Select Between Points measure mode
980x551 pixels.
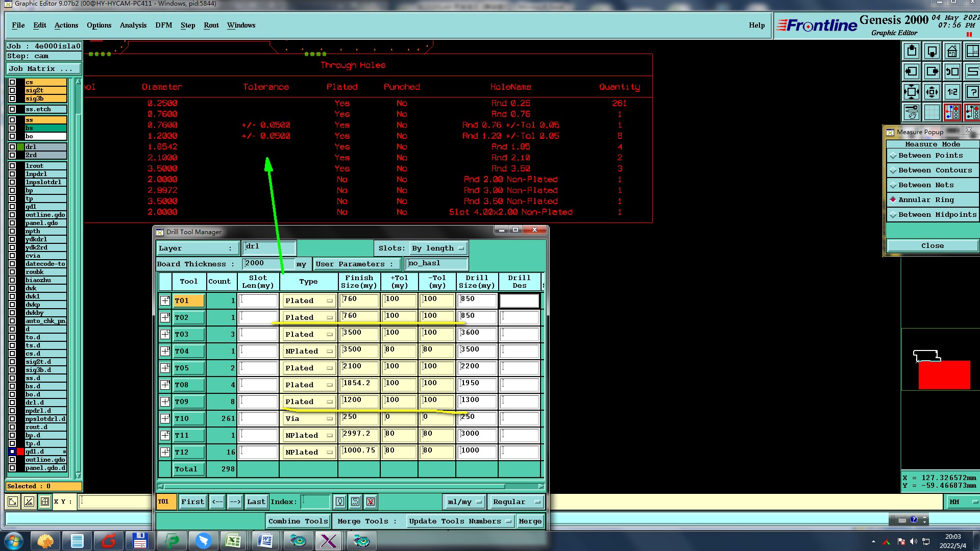point(933,156)
